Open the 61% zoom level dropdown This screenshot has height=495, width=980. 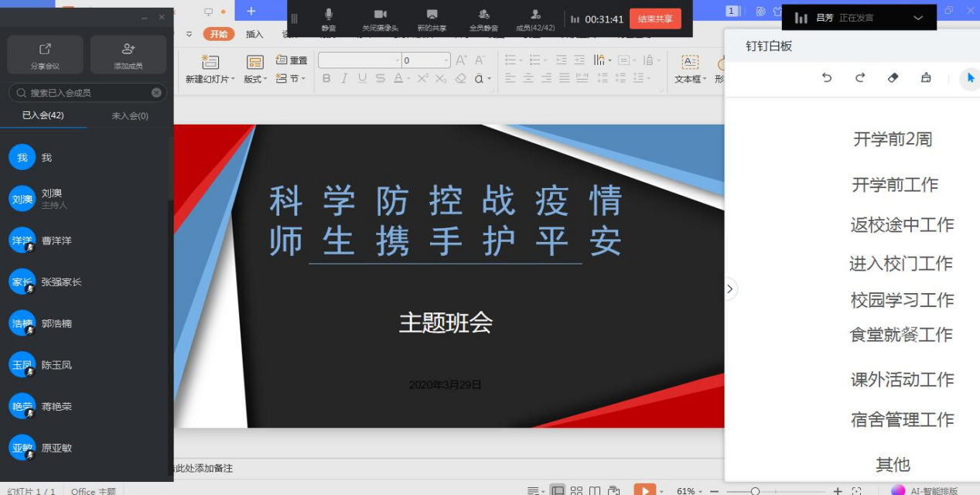(x=690, y=491)
